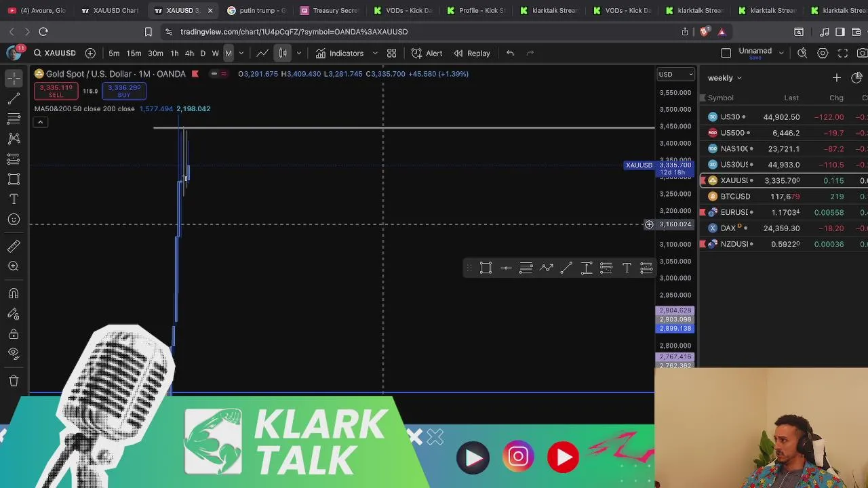The width and height of the screenshot is (868, 488).
Task: Open the patterns drawing tools
Action: point(14,139)
